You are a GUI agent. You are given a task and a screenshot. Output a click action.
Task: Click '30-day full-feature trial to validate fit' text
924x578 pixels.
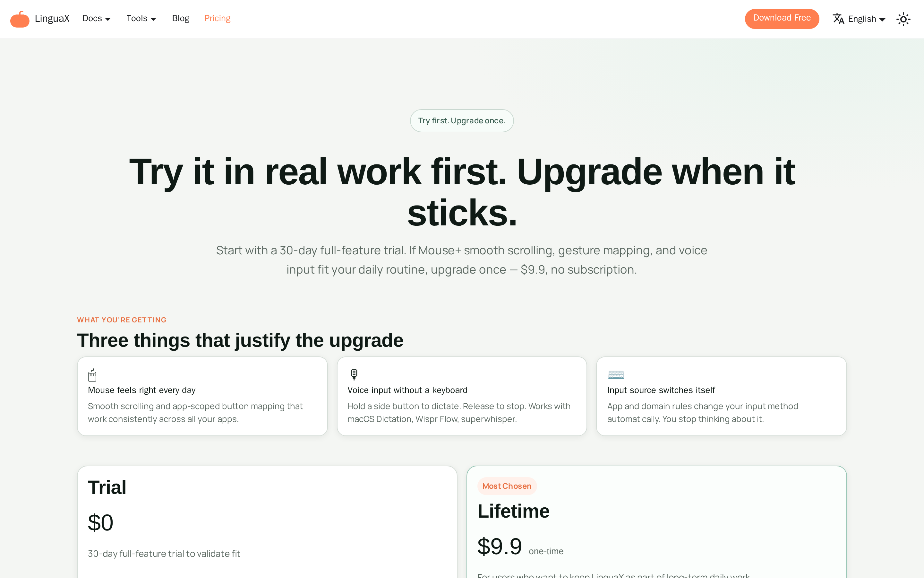[164, 554]
